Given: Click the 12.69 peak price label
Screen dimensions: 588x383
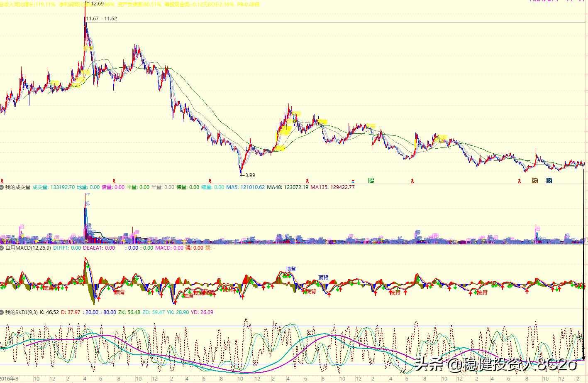Looking at the screenshot, I should tap(97, 4).
